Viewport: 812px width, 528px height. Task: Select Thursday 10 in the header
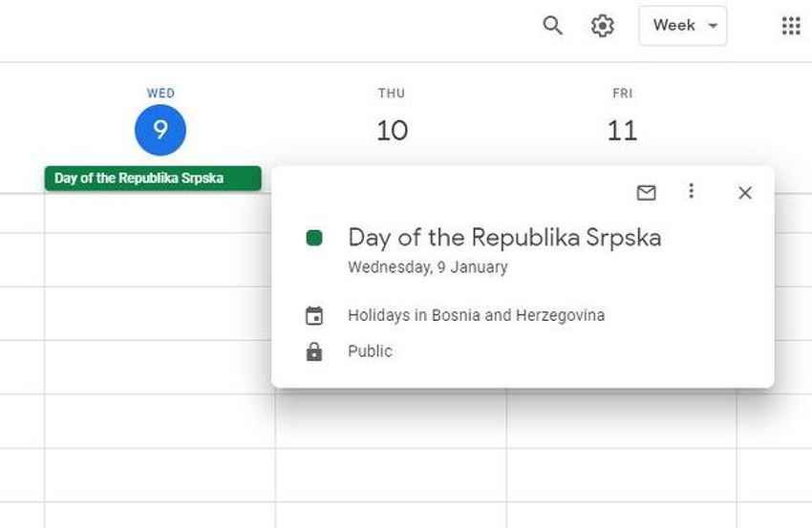click(392, 130)
